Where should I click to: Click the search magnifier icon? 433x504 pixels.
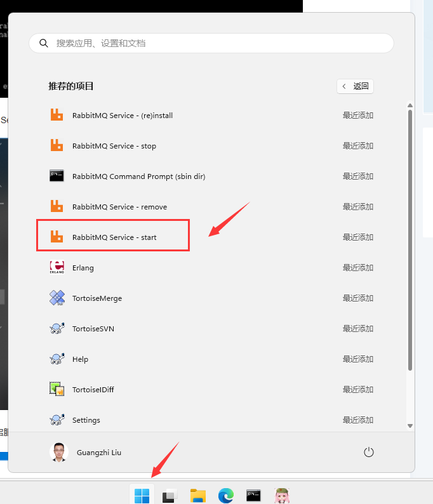pyautogui.click(x=44, y=43)
